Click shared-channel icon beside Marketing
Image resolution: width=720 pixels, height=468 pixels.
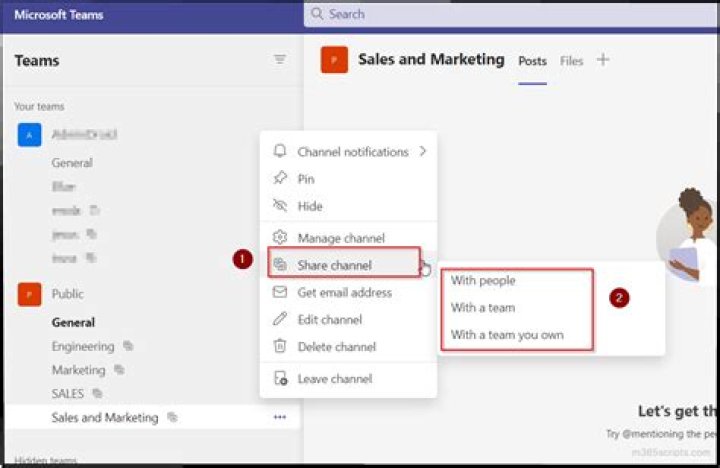coord(119,369)
